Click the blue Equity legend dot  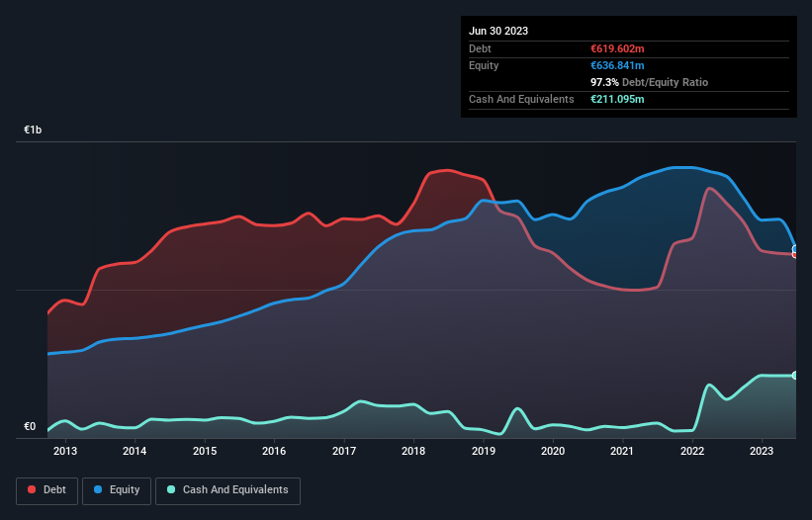98,489
